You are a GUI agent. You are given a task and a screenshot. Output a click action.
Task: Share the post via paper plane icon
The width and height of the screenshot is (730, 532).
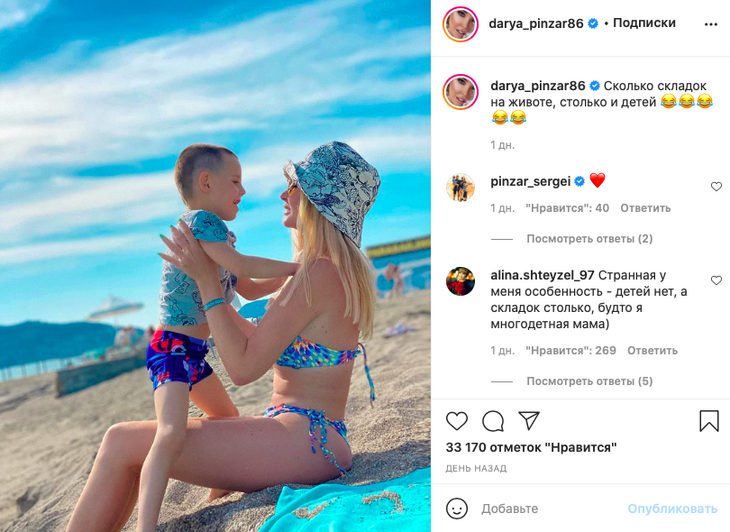coord(529,420)
